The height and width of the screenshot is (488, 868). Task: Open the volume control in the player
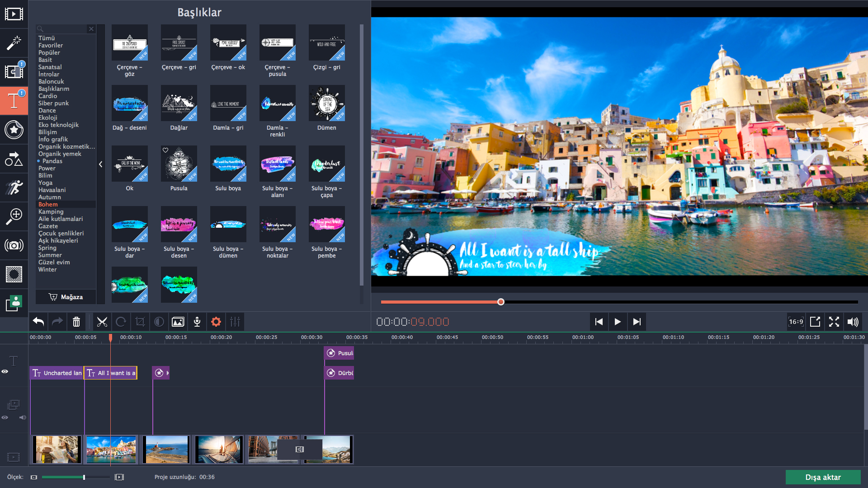click(x=853, y=322)
